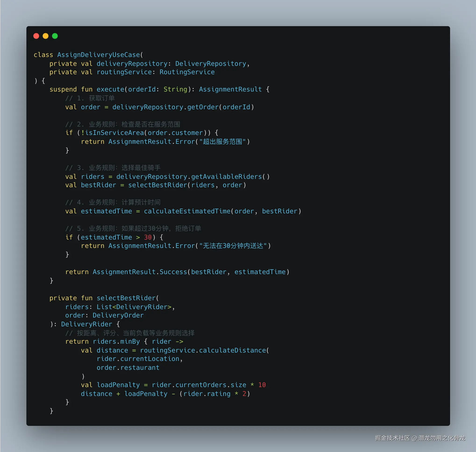Click the calculateEstimatedTime function call
Viewport: 476px width, 452px height.
point(187,211)
